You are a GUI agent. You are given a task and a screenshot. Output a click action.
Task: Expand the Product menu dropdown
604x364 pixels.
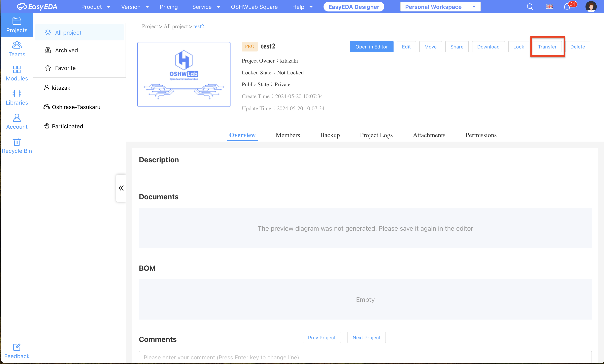click(x=96, y=7)
